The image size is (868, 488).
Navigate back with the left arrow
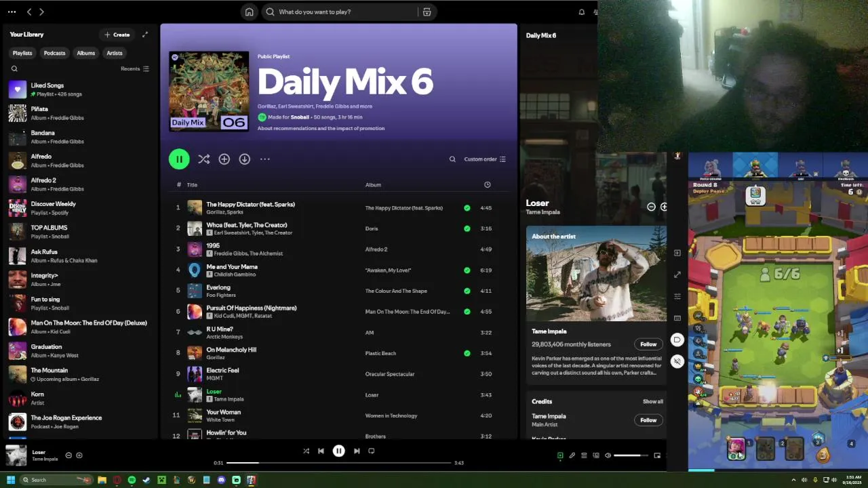click(29, 12)
